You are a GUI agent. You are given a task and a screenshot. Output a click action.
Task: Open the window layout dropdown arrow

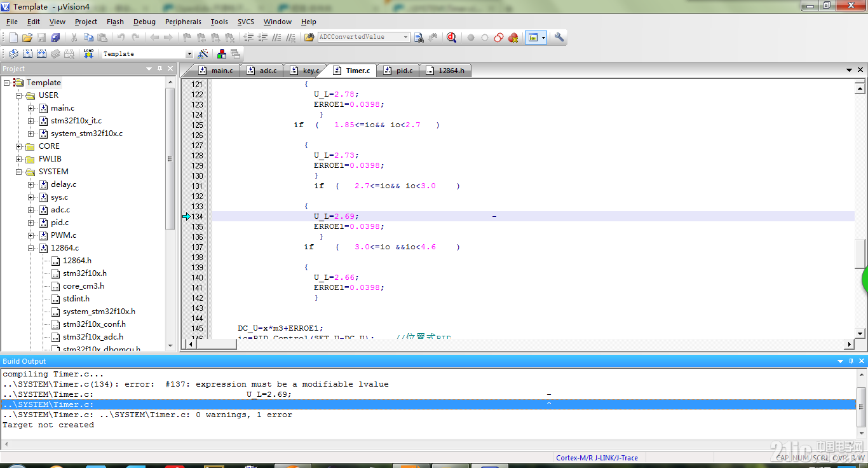click(x=543, y=38)
